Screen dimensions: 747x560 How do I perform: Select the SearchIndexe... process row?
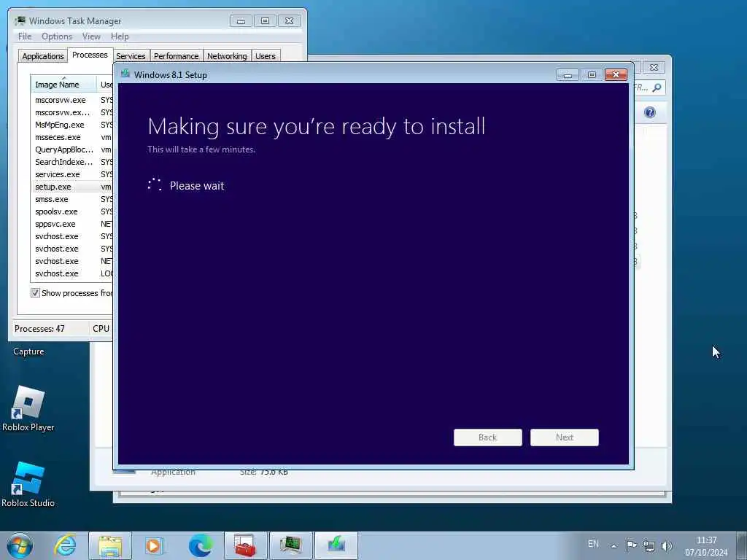[x=71, y=162]
